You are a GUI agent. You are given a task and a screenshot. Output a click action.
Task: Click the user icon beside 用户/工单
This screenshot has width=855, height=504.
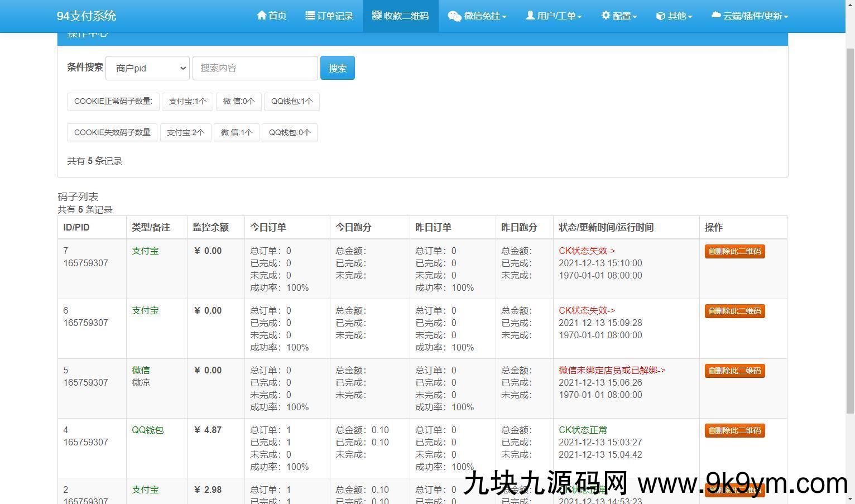(x=530, y=16)
